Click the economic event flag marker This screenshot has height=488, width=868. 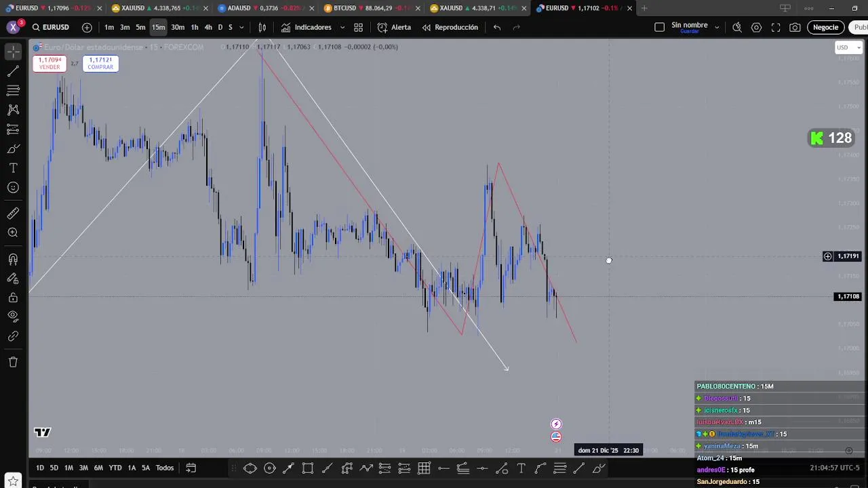pos(556,437)
